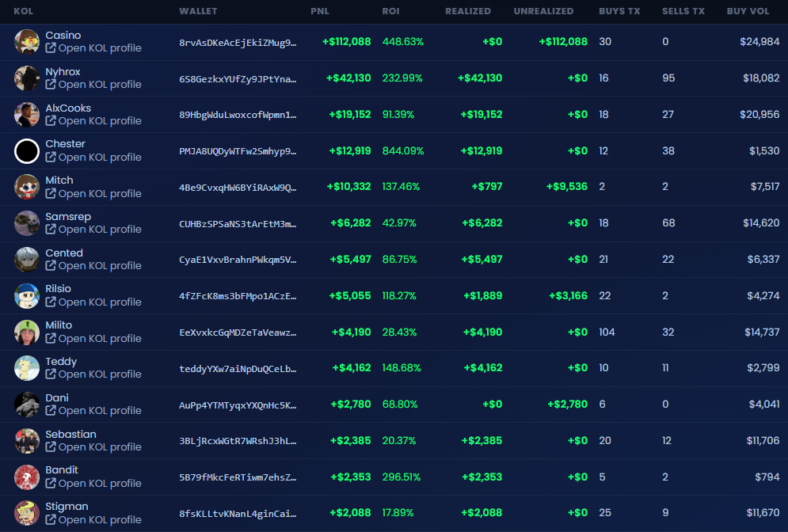The image size is (788, 532).
Task: Click Casino's avatar picture
Action: [27, 42]
